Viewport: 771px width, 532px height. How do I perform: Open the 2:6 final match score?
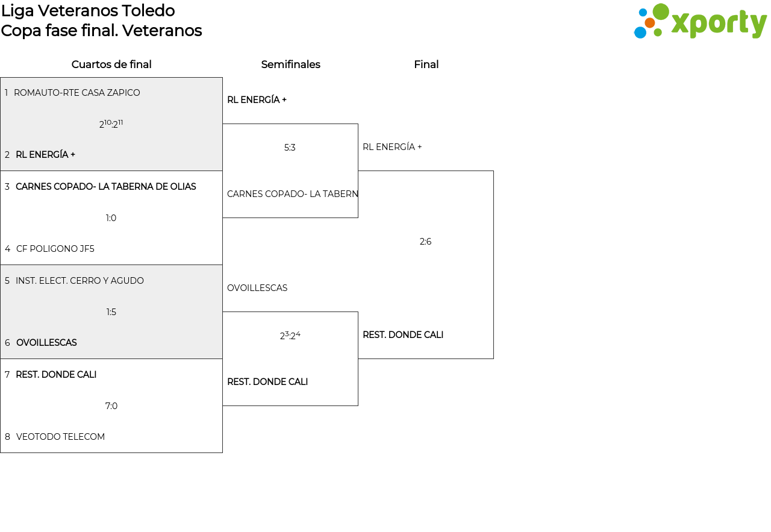(x=425, y=242)
